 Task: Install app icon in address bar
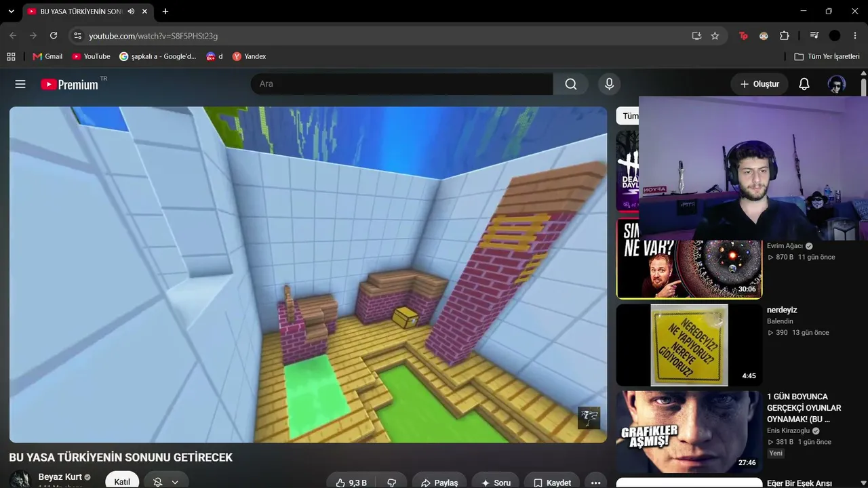[x=696, y=35]
